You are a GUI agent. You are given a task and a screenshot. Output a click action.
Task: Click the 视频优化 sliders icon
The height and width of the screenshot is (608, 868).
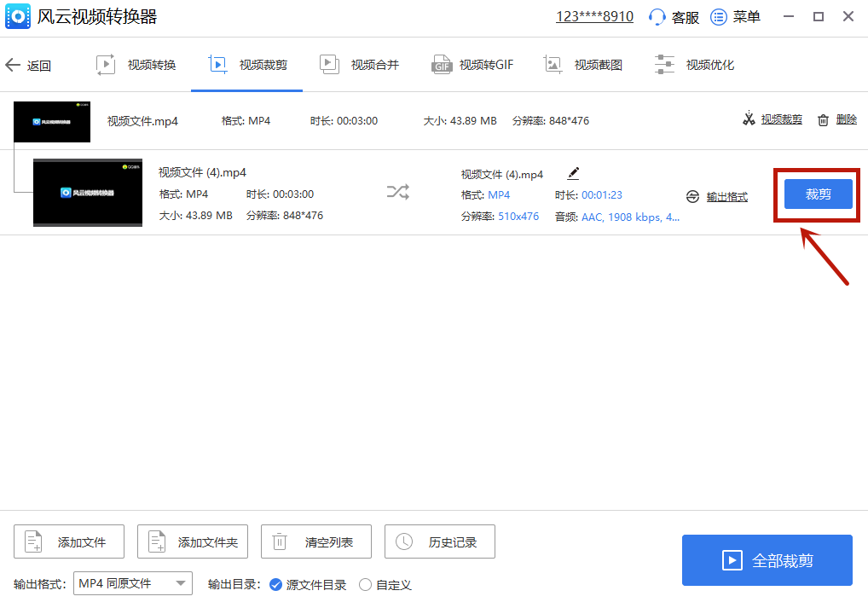point(664,65)
